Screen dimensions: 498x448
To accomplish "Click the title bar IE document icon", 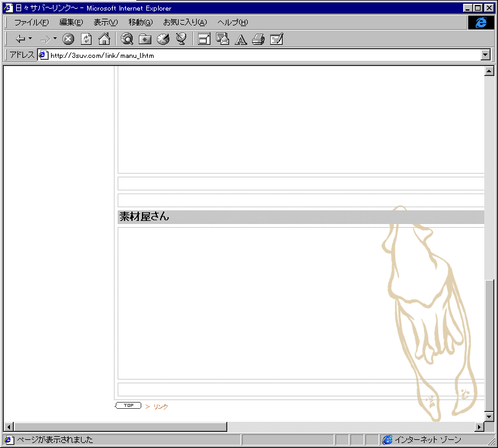I will coord(8,7).
